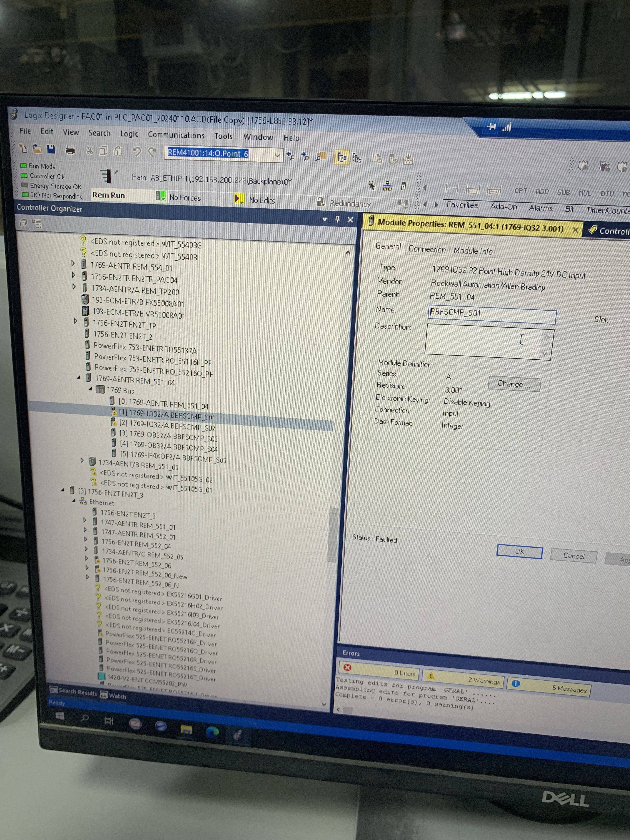
Task: Expand the 1734-AENTR/A REM_TP200 node
Action: tap(74, 287)
